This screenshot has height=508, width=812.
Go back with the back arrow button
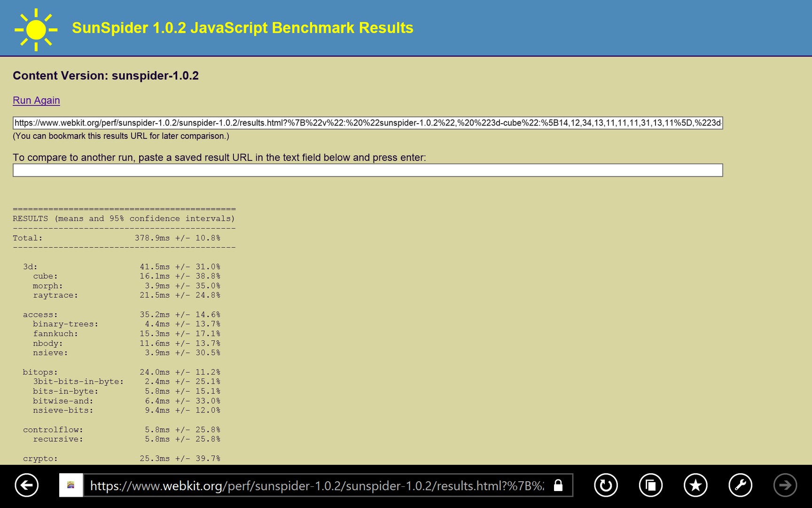click(26, 485)
